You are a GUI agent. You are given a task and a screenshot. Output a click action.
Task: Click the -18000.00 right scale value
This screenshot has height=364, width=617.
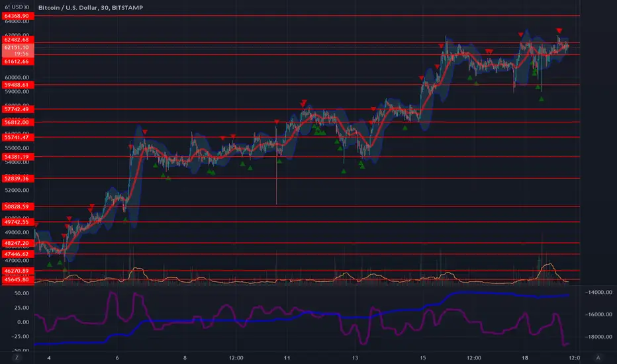coord(598,337)
